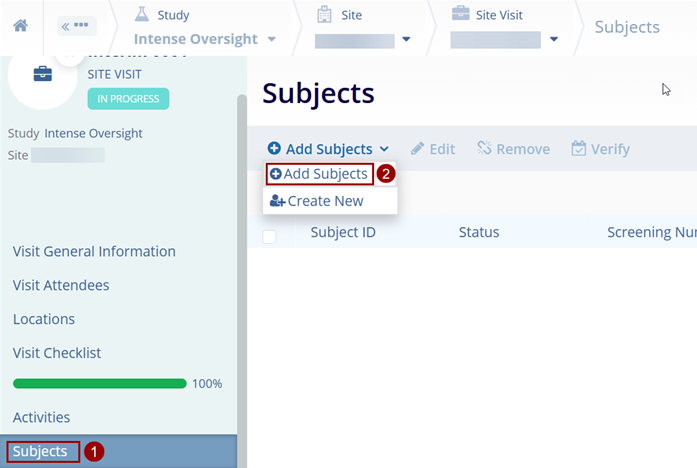Click the Home icon in breadcrumb
Image resolution: width=697 pixels, height=468 pixels.
(x=20, y=26)
